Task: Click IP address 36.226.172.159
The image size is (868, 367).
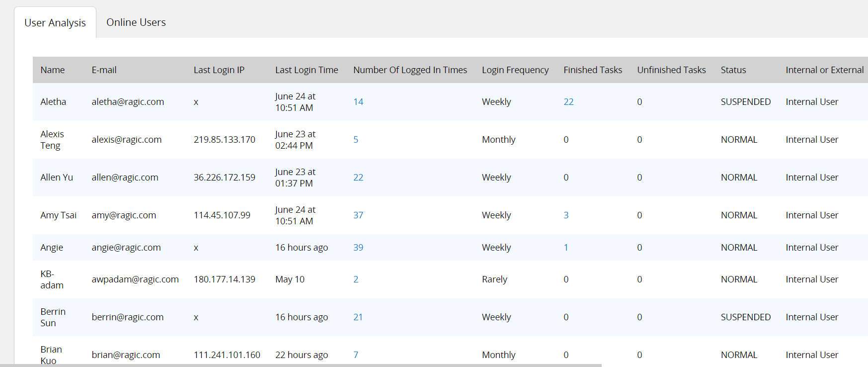Action: click(225, 178)
